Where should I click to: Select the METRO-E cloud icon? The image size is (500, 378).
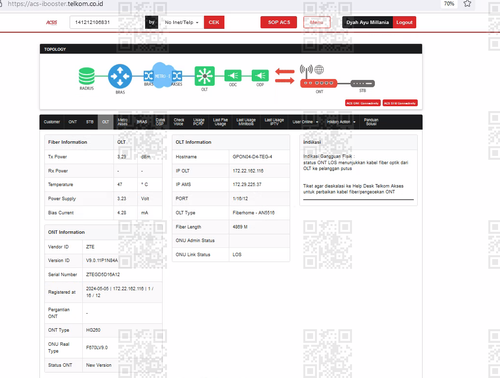pyautogui.click(x=162, y=76)
